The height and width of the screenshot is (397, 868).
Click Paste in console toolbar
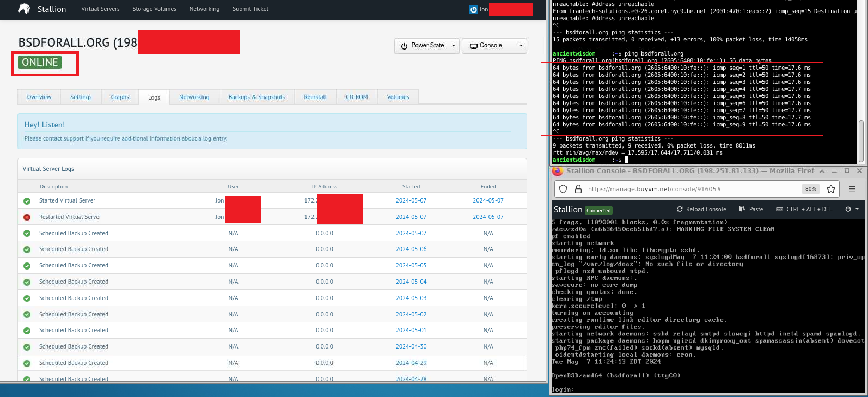[x=751, y=210]
